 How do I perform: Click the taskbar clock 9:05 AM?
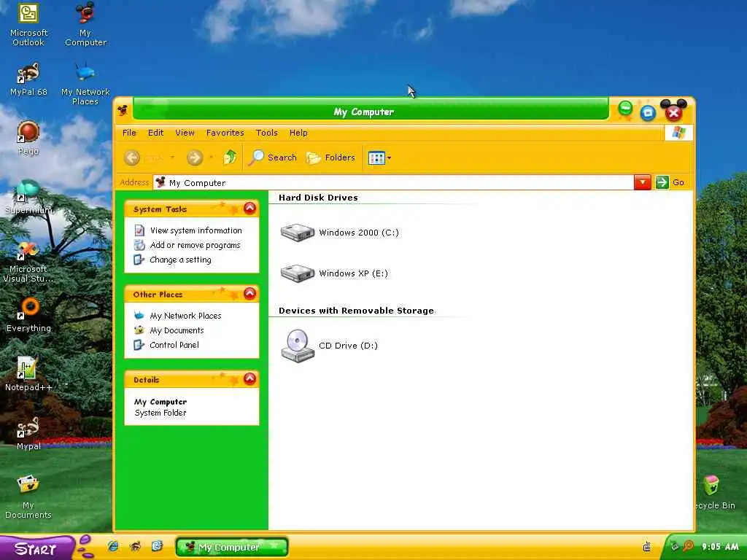click(x=720, y=547)
